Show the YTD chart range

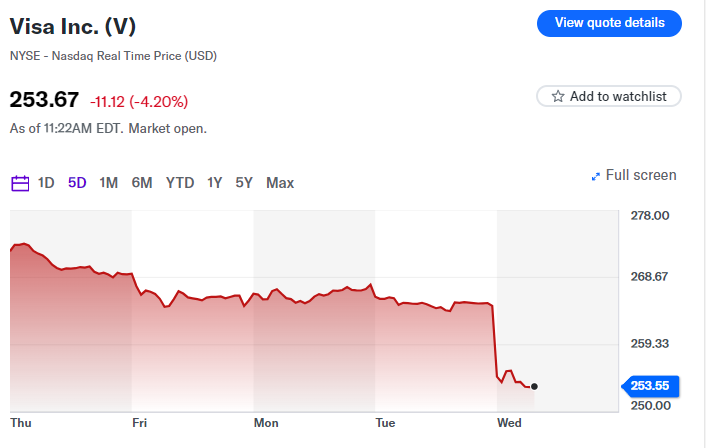[x=180, y=183]
